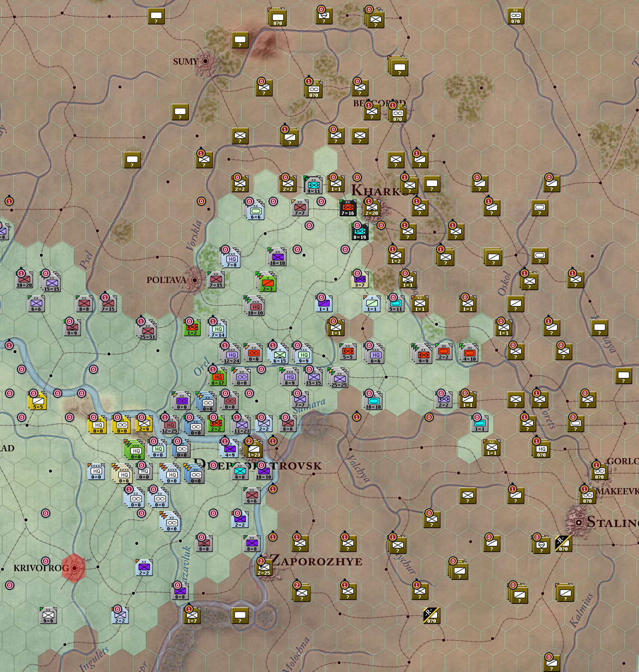Click the Samara river label

[x=309, y=406]
